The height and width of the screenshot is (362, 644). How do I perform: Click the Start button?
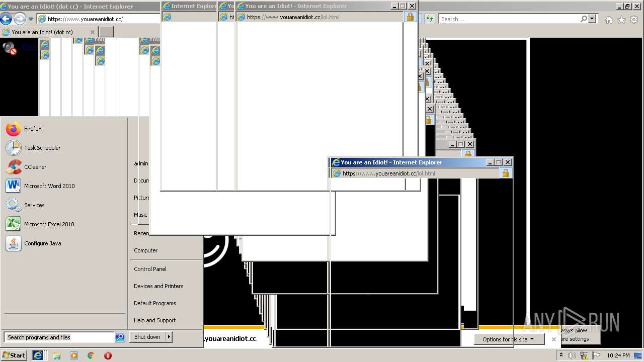point(14,355)
